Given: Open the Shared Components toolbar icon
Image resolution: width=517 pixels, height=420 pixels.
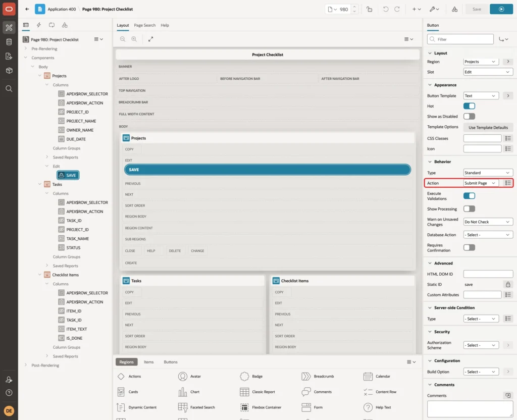Looking at the screenshot, I should coord(454,9).
